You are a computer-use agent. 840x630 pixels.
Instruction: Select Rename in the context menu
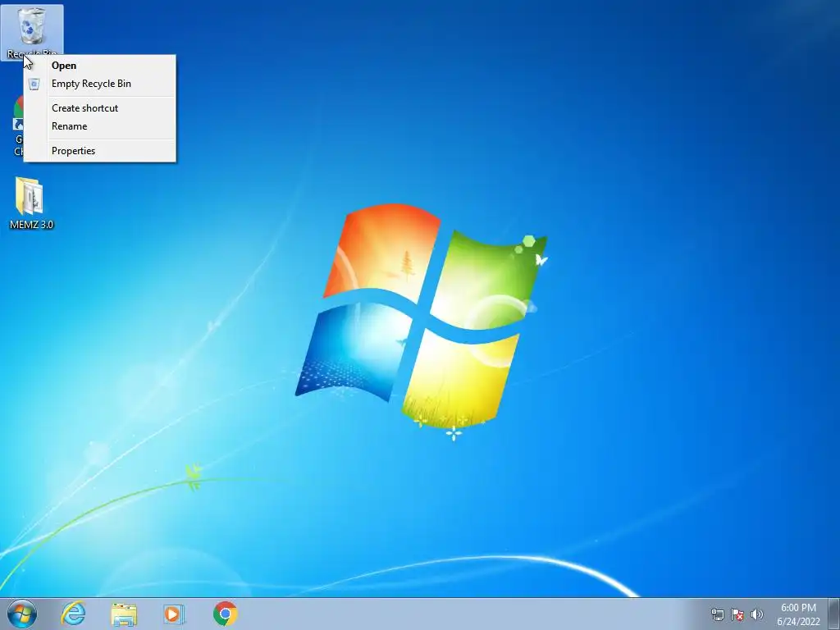(99, 126)
